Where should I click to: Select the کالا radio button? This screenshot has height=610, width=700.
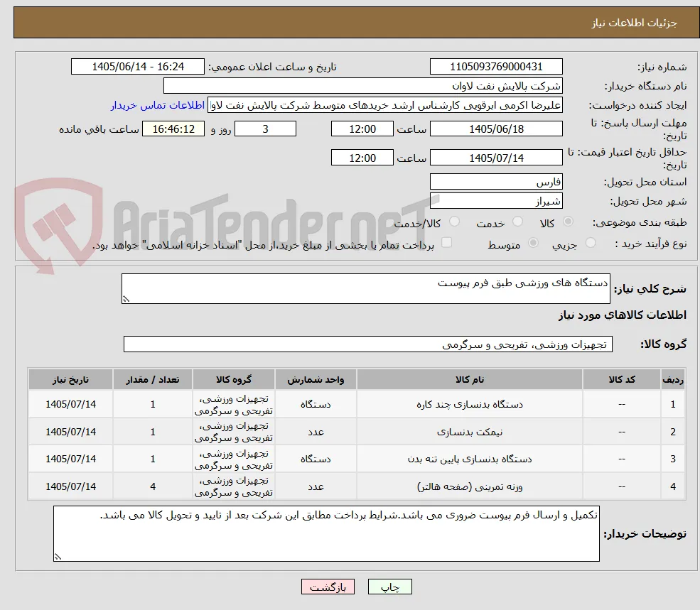568,222
